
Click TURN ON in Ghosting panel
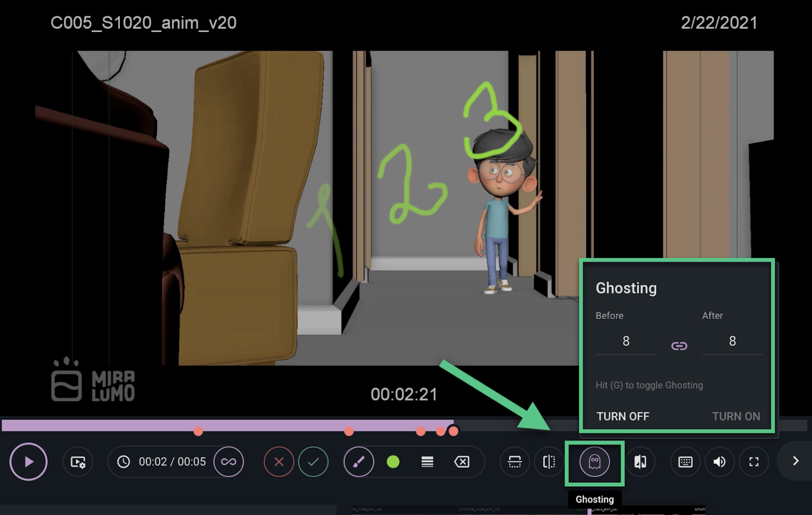click(x=736, y=416)
